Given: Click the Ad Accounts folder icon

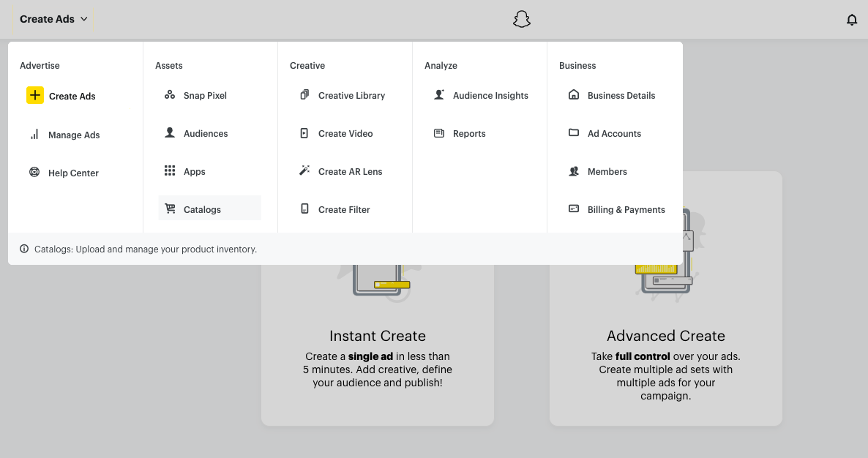Looking at the screenshot, I should point(574,132).
